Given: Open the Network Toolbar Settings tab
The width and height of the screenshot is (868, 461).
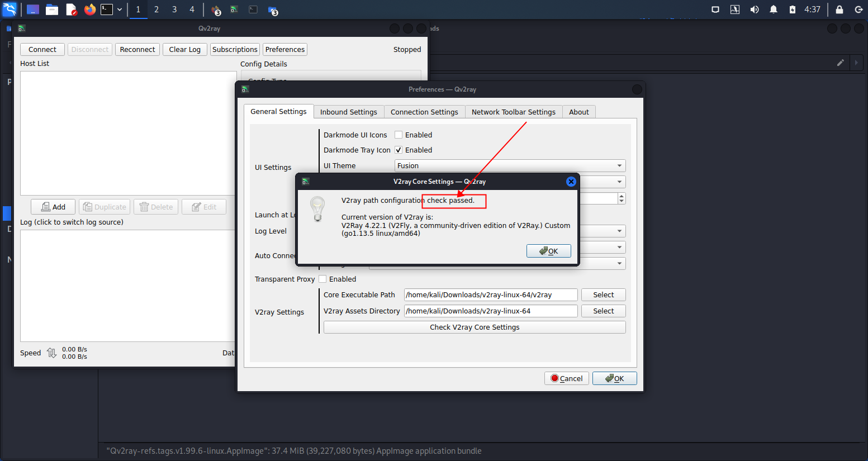Looking at the screenshot, I should [514, 112].
